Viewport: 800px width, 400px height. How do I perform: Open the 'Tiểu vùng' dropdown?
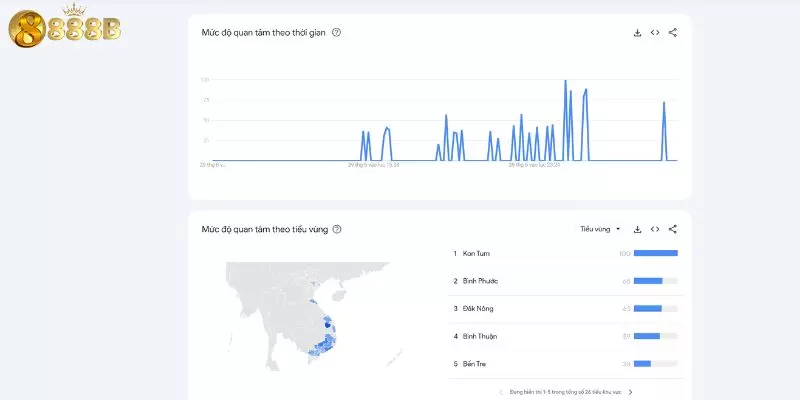pyautogui.click(x=600, y=229)
